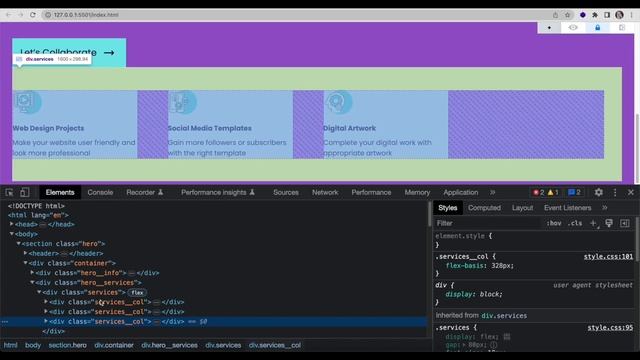Toggle the :hov element state button
This screenshot has width=640, height=360.
pyautogui.click(x=554, y=223)
